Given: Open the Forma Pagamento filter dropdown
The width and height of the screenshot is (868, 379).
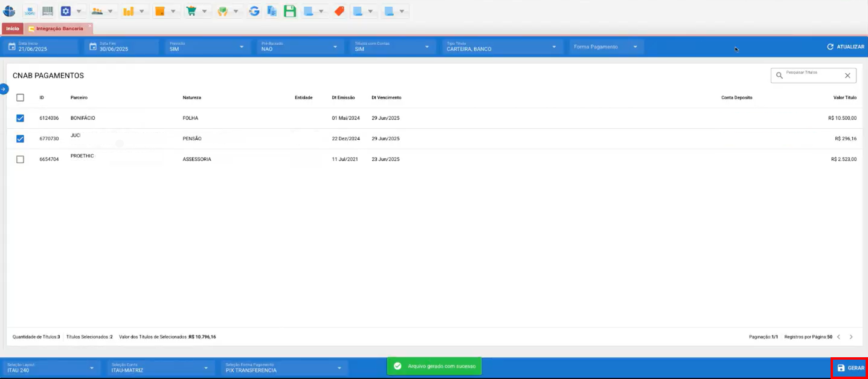Looking at the screenshot, I should [606, 47].
